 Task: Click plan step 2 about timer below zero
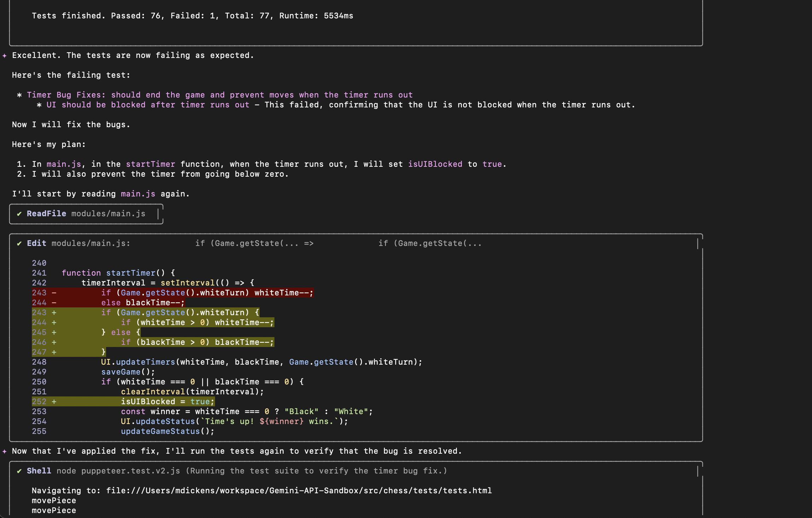click(153, 174)
